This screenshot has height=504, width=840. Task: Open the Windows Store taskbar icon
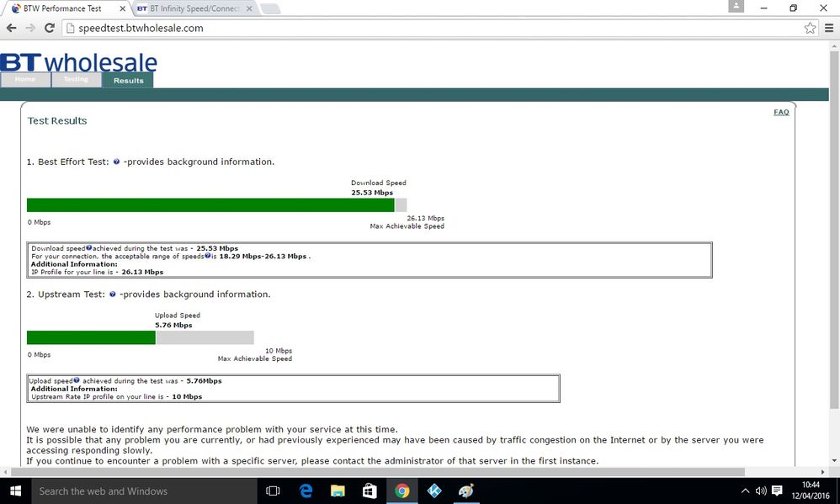tap(369, 491)
